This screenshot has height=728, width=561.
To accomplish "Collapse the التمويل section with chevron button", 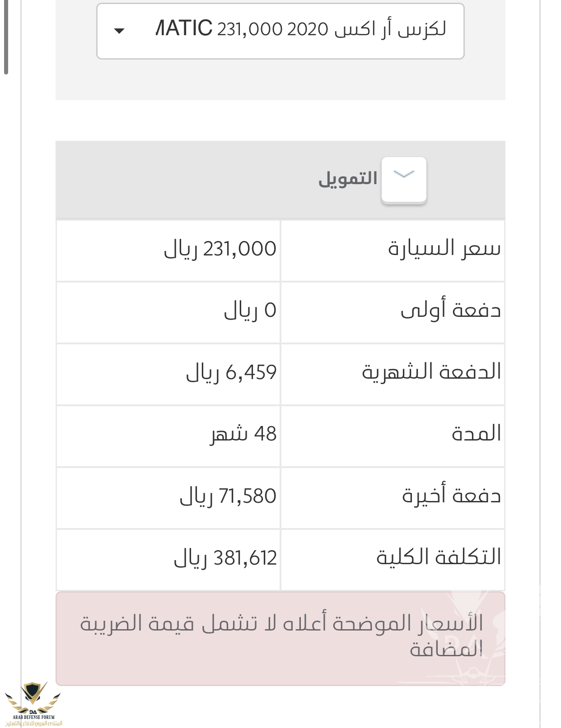I will [404, 179].
